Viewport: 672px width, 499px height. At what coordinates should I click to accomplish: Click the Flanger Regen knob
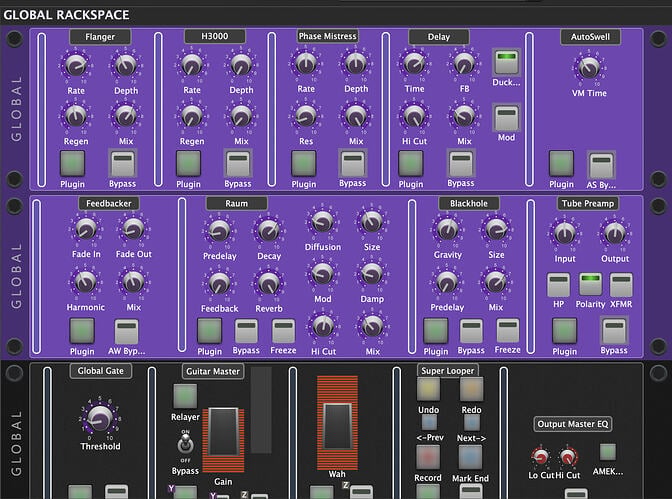point(76,116)
